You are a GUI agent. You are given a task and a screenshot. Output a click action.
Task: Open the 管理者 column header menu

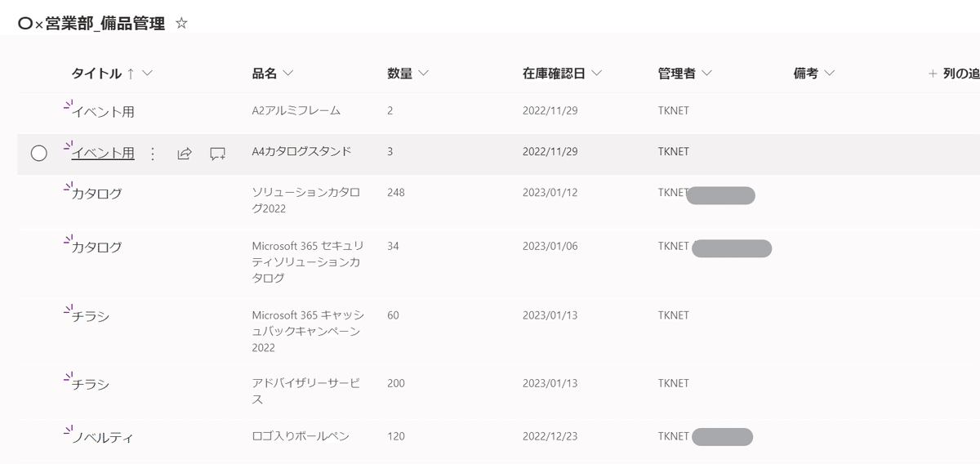tap(706, 74)
